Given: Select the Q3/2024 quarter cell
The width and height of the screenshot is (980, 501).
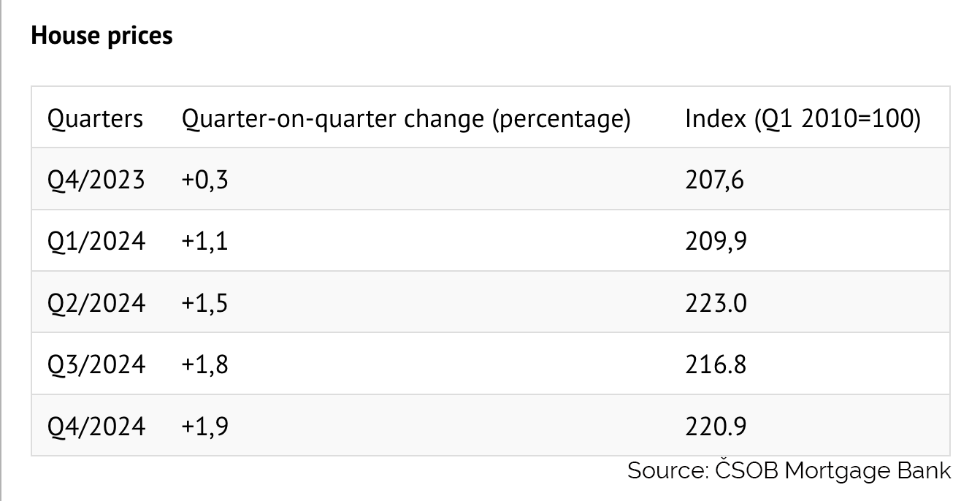Looking at the screenshot, I should coord(96,364).
